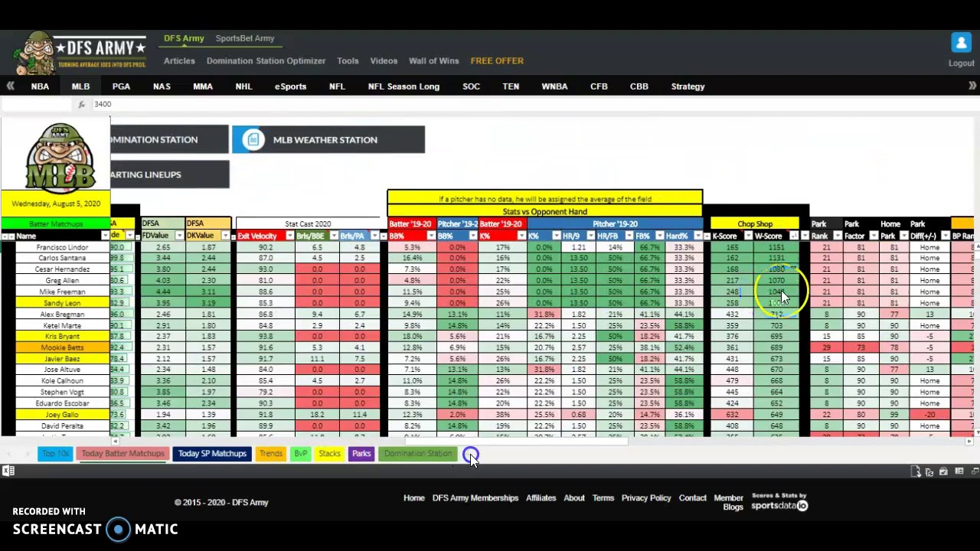Open the Domination Station Optimizer link
Screen dimensions: 980x551
click(x=266, y=60)
